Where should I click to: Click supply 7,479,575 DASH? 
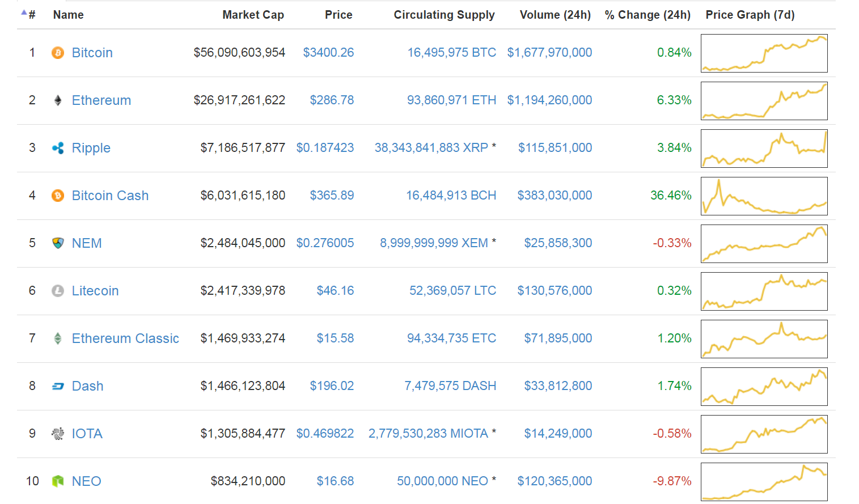pyautogui.click(x=450, y=386)
